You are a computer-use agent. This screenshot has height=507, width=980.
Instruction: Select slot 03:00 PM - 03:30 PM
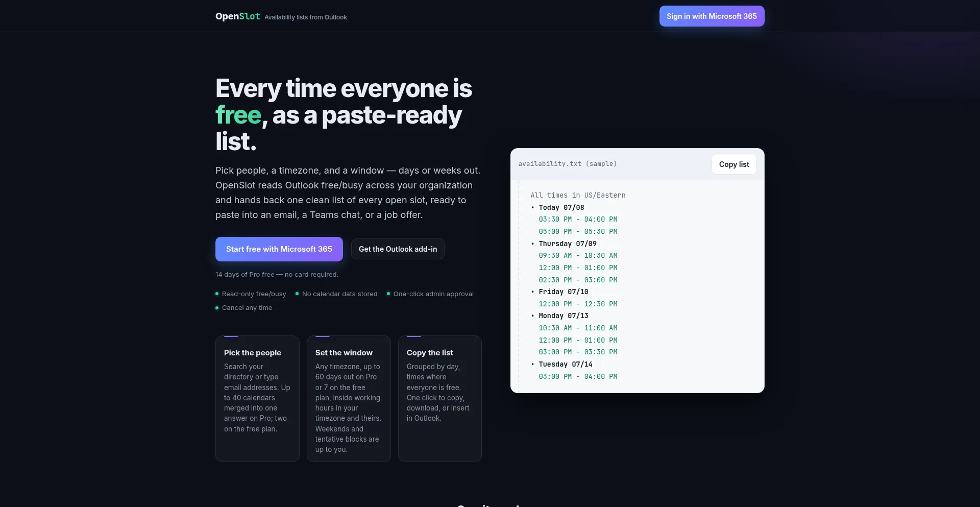point(578,352)
